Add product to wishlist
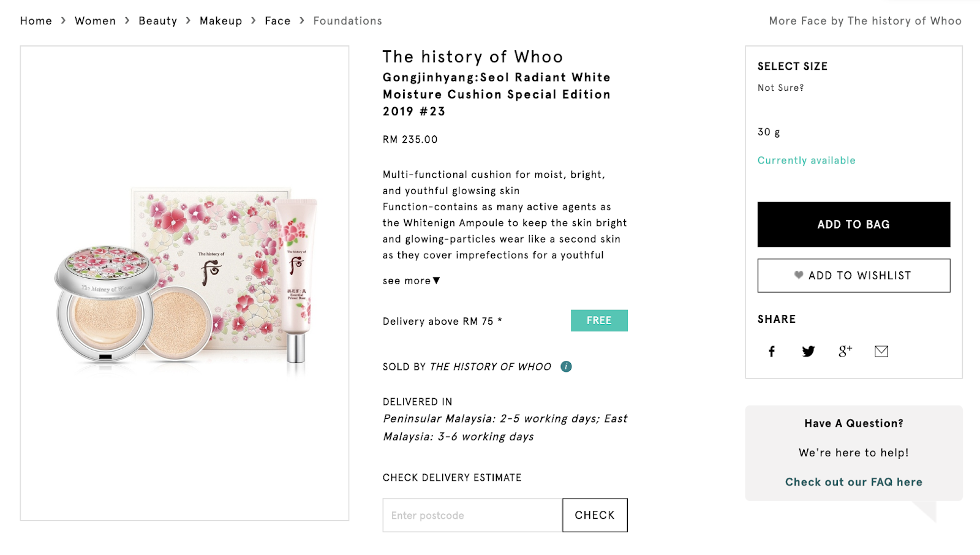Viewport: 980px width, 555px height. tap(853, 276)
